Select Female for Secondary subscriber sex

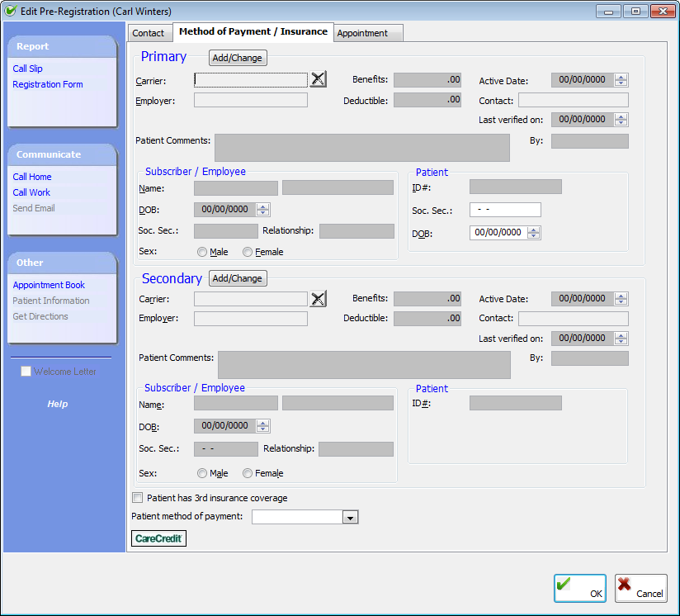248,473
